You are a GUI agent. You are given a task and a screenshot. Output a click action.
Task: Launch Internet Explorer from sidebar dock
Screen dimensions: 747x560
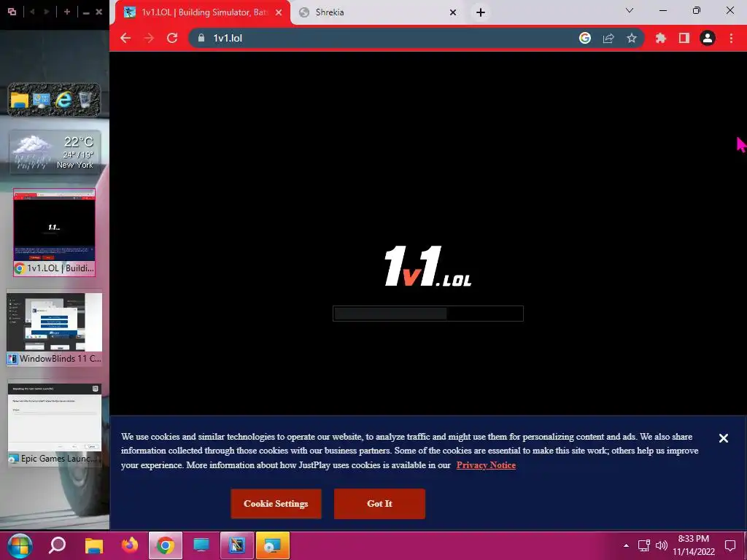pos(63,100)
